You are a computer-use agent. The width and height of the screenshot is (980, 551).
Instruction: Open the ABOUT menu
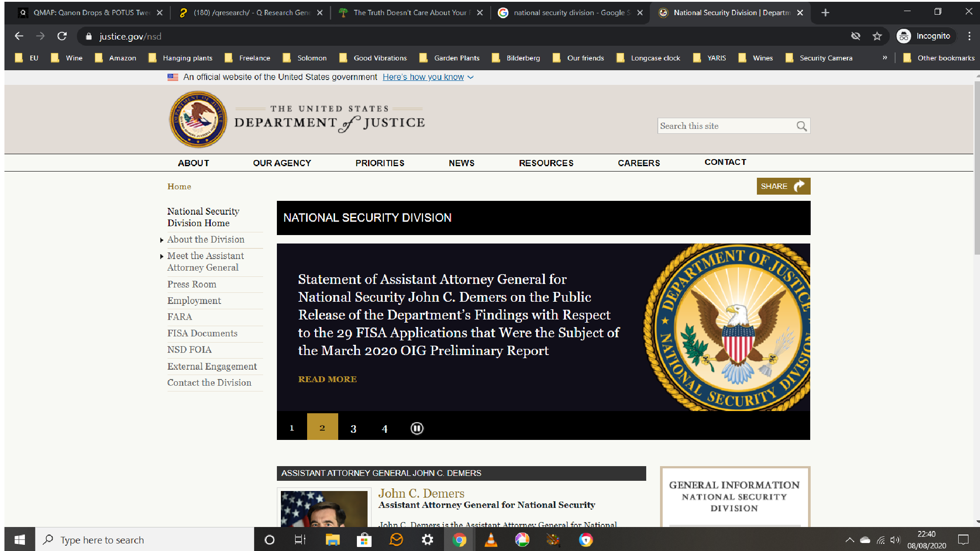tap(193, 163)
